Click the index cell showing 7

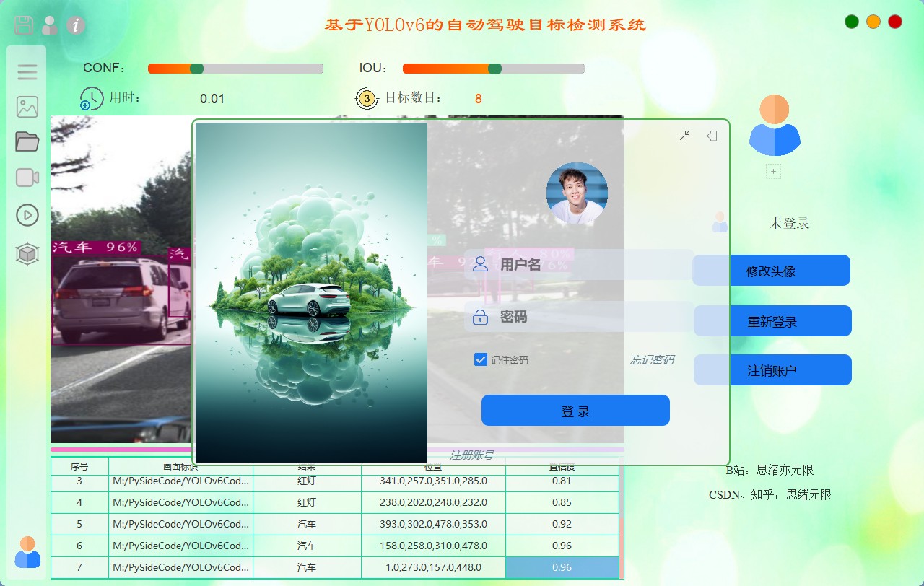79,567
